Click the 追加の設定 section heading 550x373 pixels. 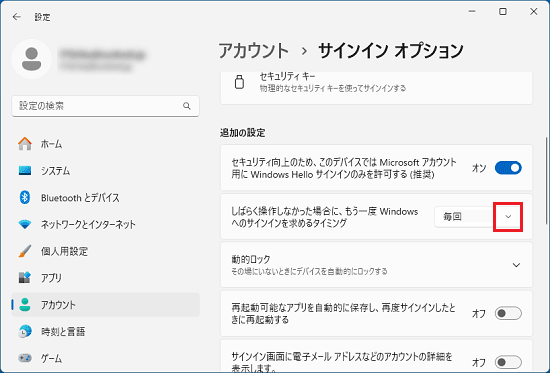pos(243,133)
